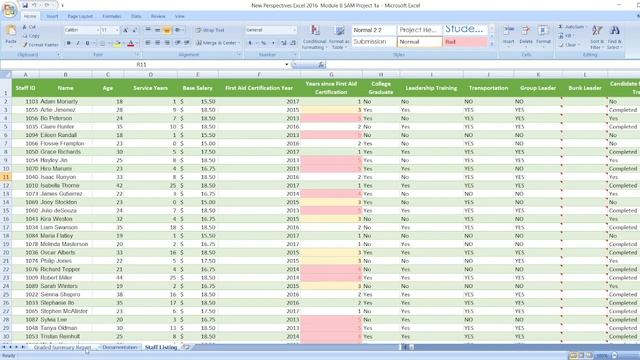Viewport: 640px width, 360px height.
Task: Toggle Wrap Text
Action: [210, 30]
